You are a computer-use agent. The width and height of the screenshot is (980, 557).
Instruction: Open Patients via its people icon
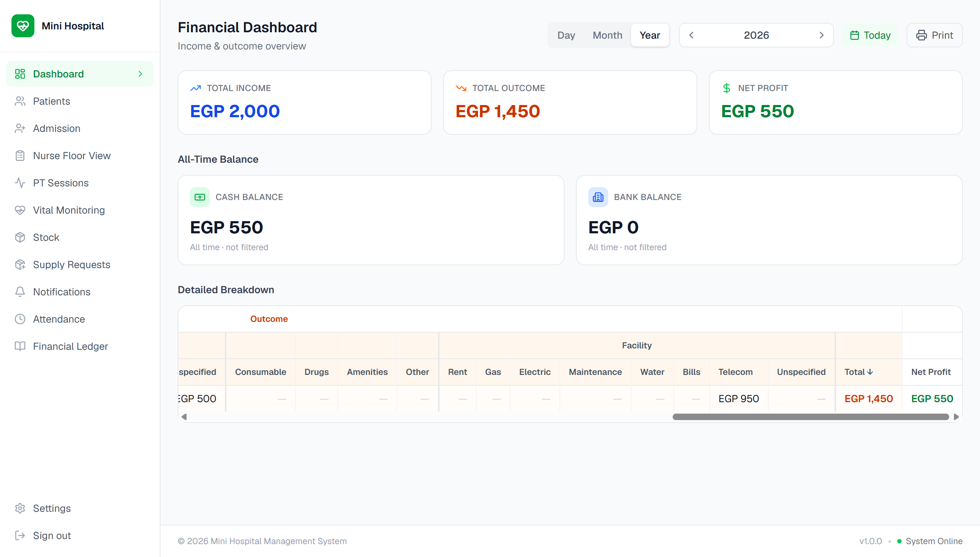click(20, 101)
